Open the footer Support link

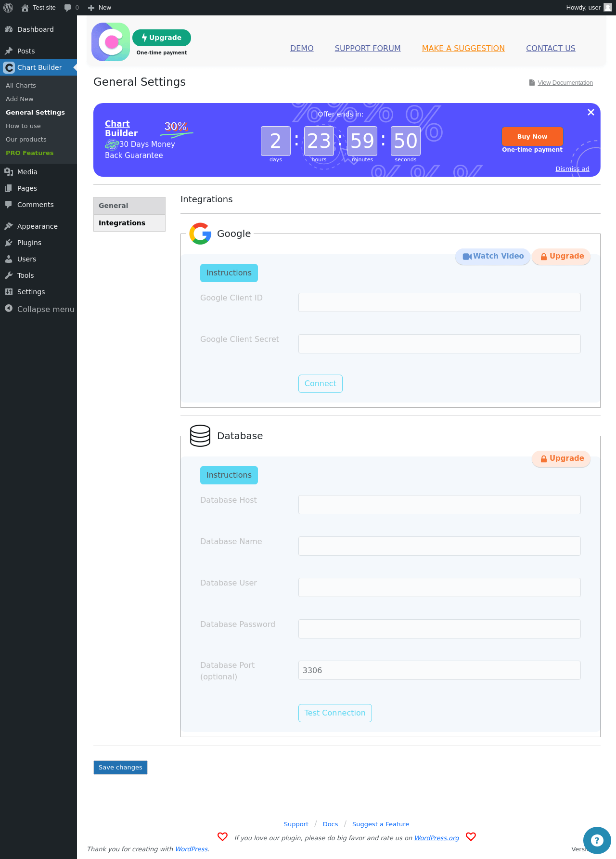click(x=296, y=824)
